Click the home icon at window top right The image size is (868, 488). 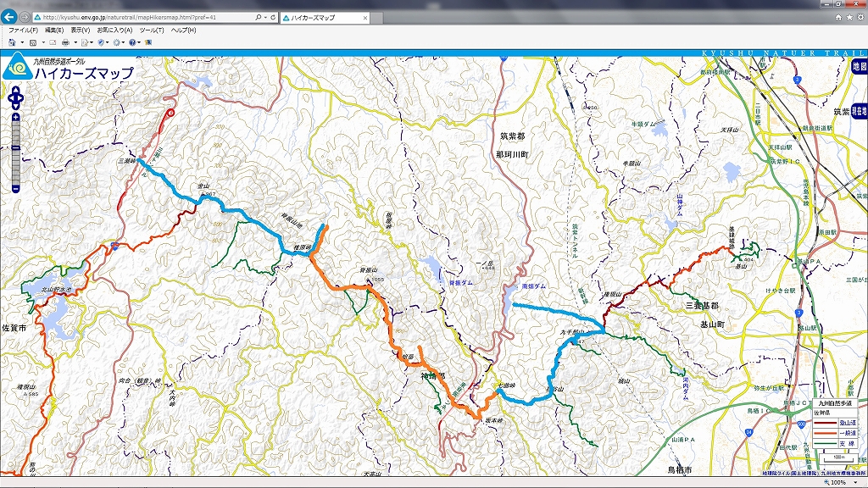[838, 18]
